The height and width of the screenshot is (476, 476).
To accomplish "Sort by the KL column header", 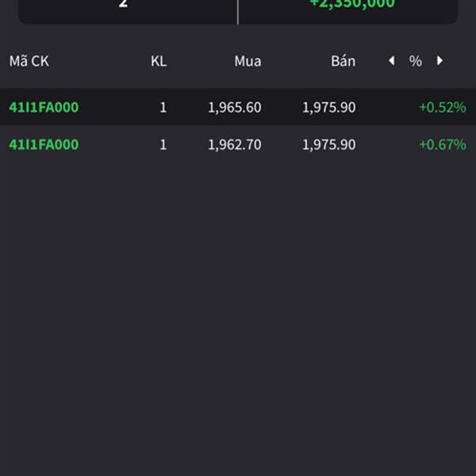I will tap(159, 61).
